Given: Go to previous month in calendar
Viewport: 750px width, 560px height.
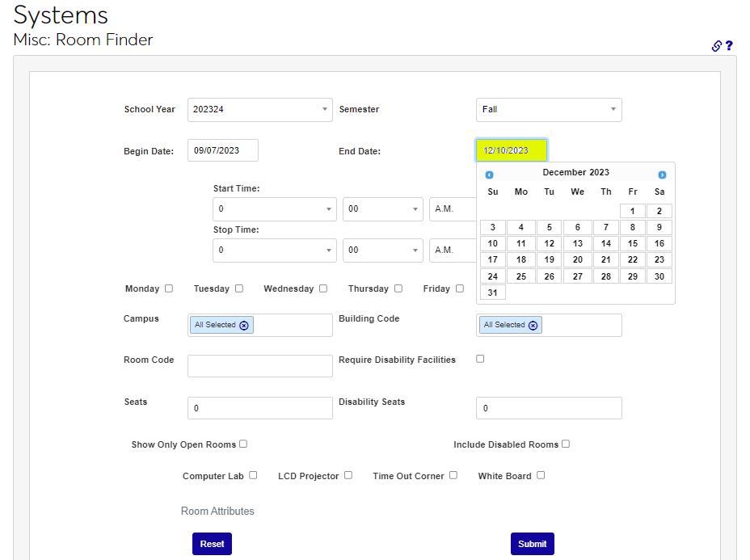Looking at the screenshot, I should point(489,175).
